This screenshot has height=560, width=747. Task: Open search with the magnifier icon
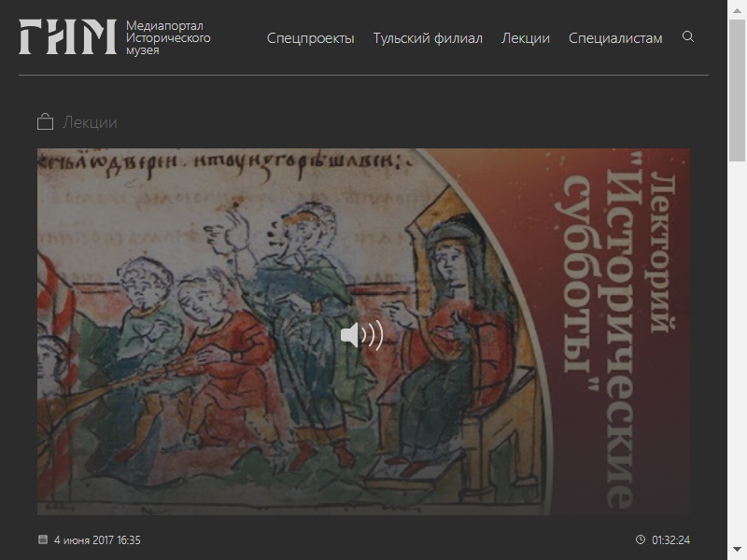pos(688,37)
